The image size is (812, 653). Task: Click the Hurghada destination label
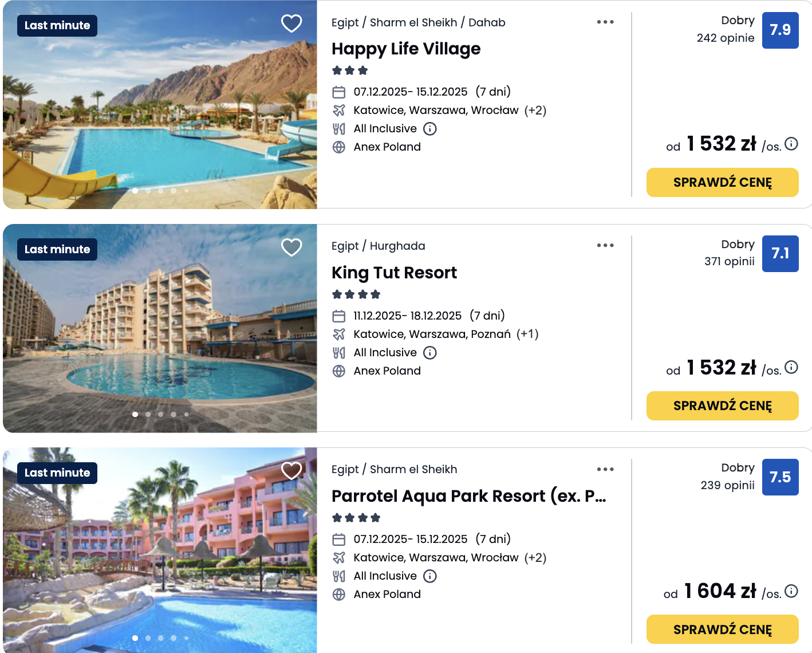click(x=399, y=245)
